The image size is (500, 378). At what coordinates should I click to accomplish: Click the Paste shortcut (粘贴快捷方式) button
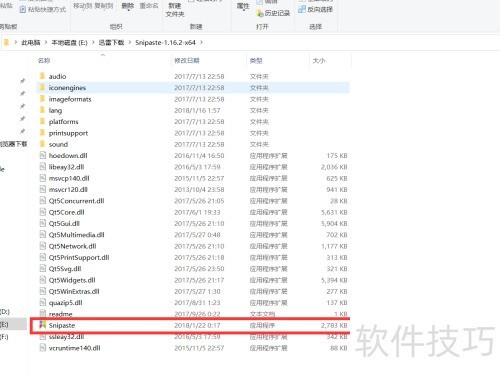pos(42,9)
